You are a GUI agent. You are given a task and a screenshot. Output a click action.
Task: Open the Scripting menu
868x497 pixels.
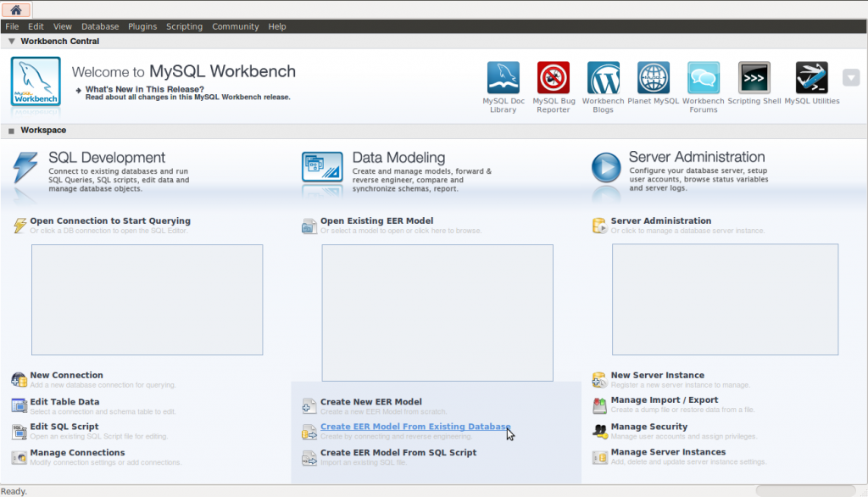click(x=184, y=26)
